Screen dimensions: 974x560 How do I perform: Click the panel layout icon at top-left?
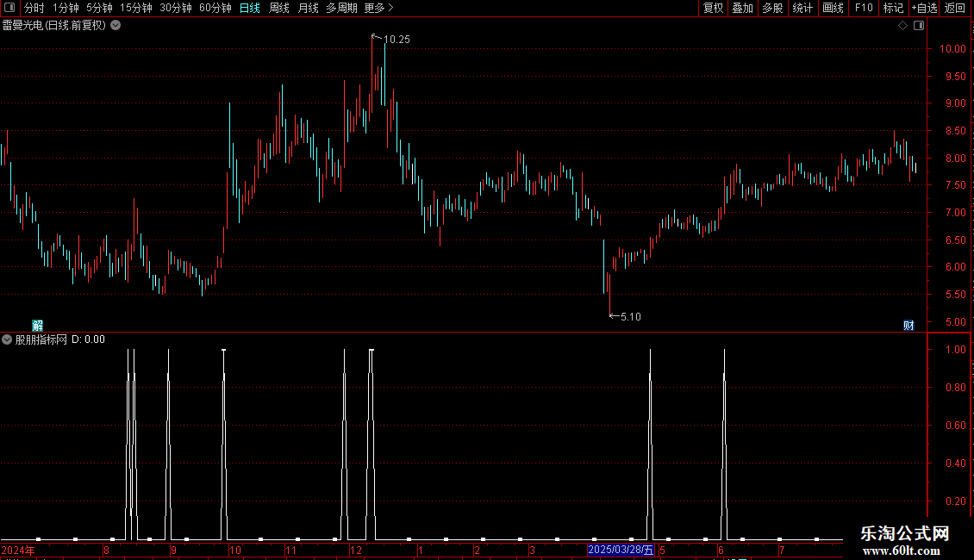pos(9,8)
